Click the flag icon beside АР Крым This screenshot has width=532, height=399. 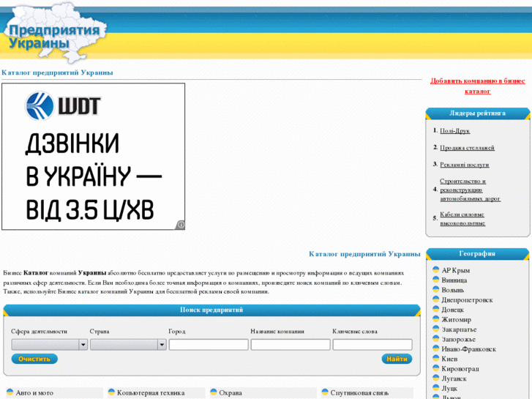436,269
